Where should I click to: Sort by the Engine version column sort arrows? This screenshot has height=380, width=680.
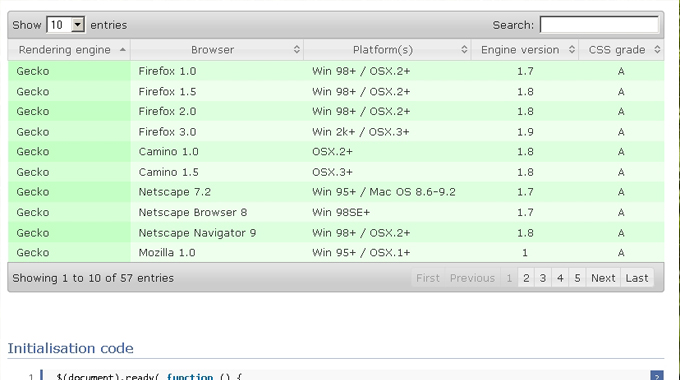pos(572,50)
